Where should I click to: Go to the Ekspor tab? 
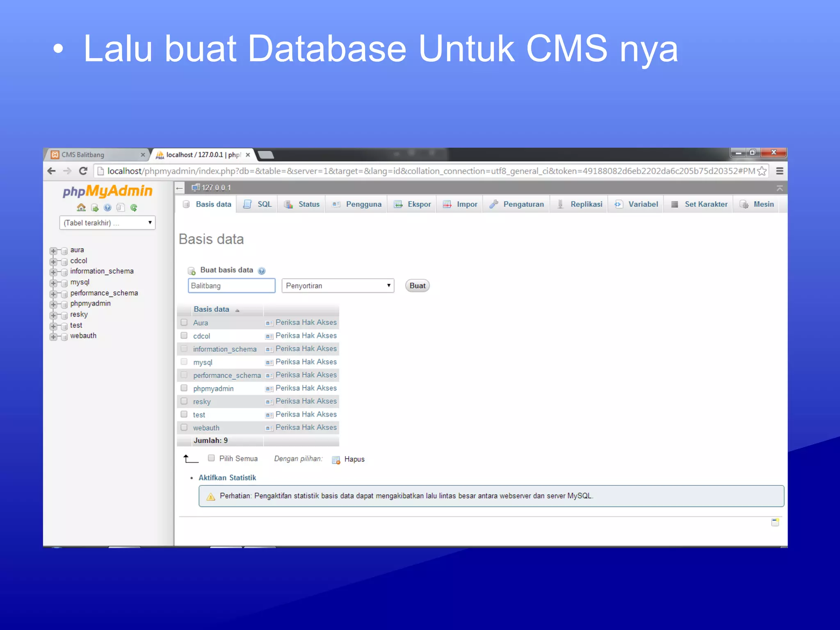click(412, 204)
